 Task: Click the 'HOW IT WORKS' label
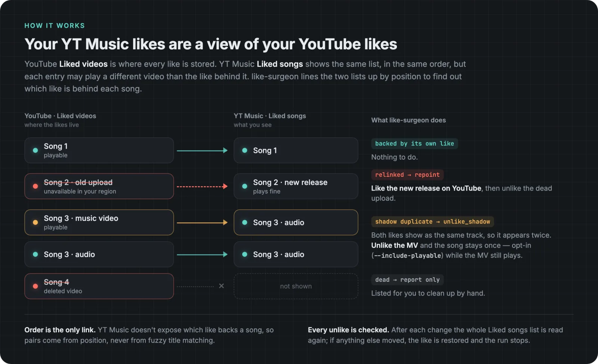(x=55, y=25)
